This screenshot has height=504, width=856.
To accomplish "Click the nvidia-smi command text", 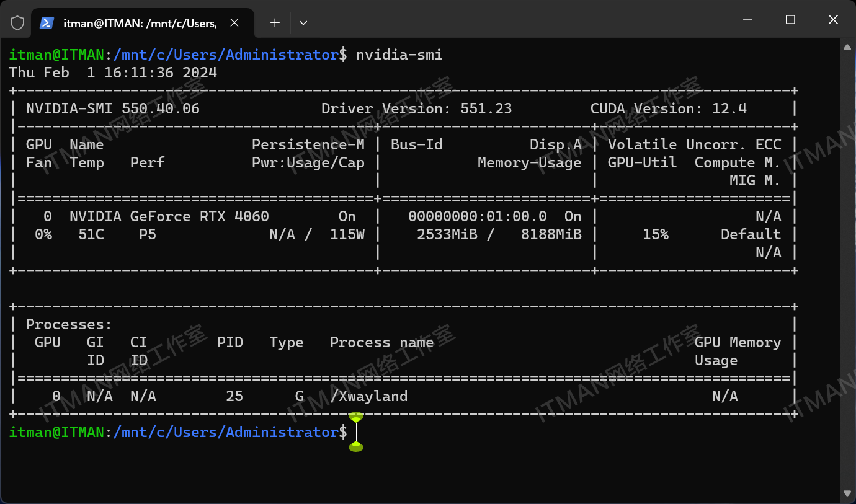I will pos(399,55).
